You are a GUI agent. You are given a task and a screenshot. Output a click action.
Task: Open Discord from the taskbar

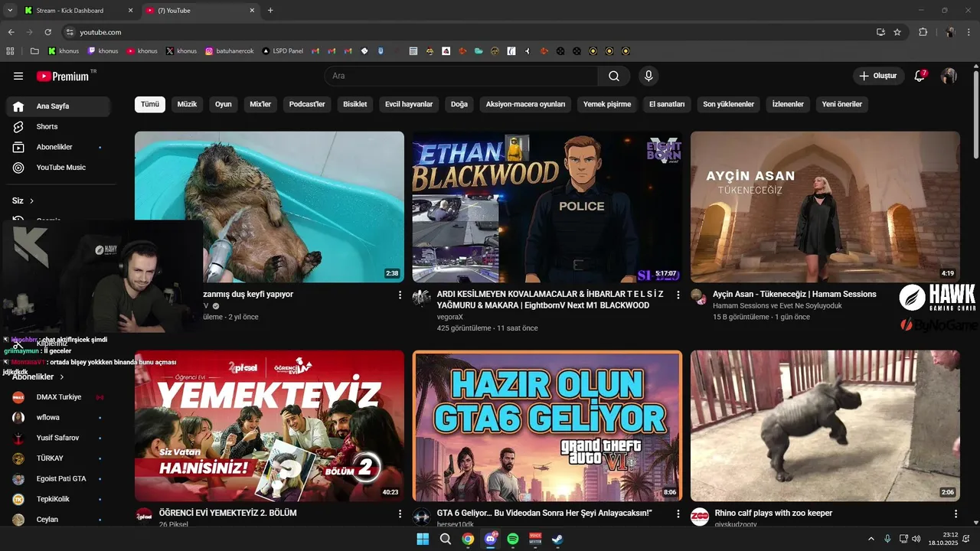(x=490, y=539)
